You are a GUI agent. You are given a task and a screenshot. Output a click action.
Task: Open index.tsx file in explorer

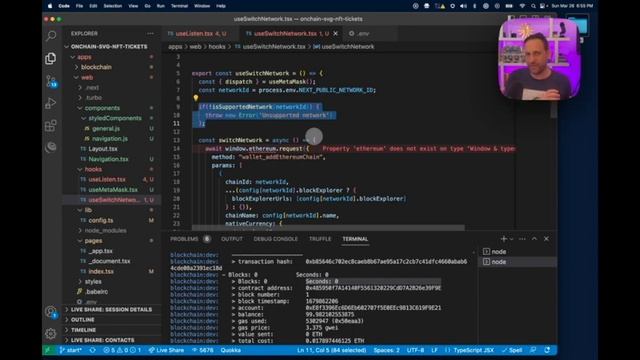coord(101,271)
